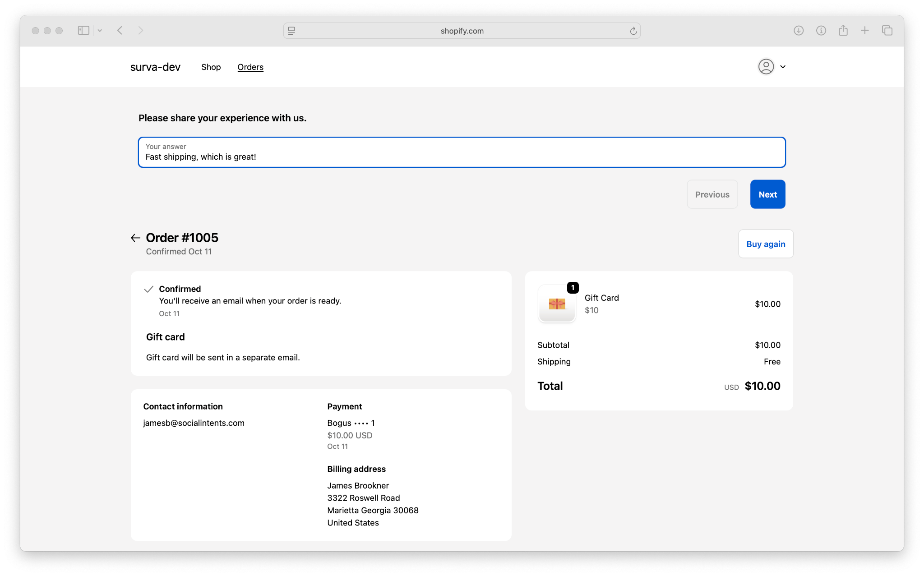Click the page reader icon in address bar

[x=291, y=31]
